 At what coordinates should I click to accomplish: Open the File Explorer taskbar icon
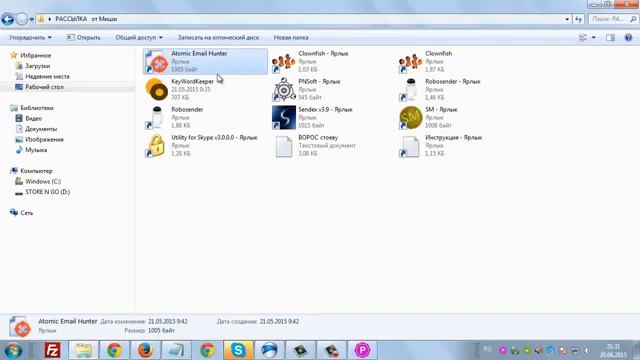tap(83, 350)
